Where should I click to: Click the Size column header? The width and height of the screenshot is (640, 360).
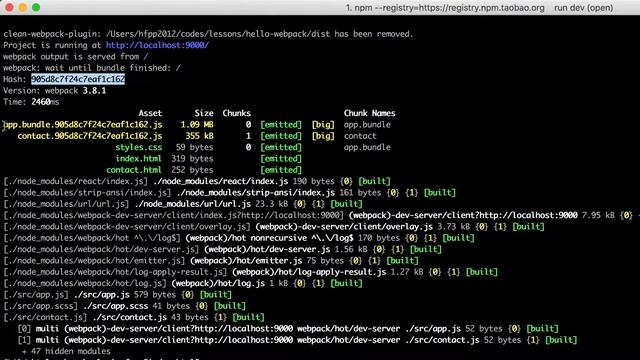tap(204, 113)
